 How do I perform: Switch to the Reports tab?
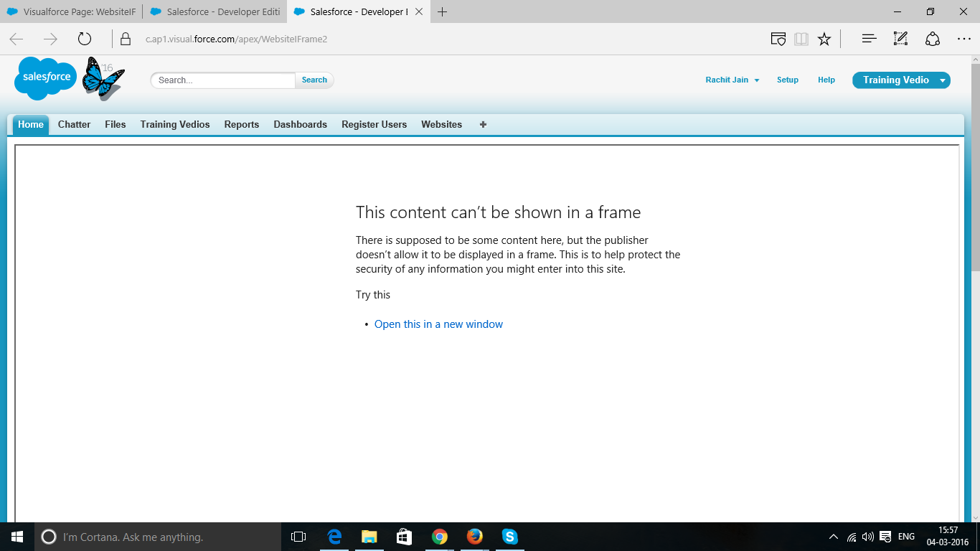(241, 124)
